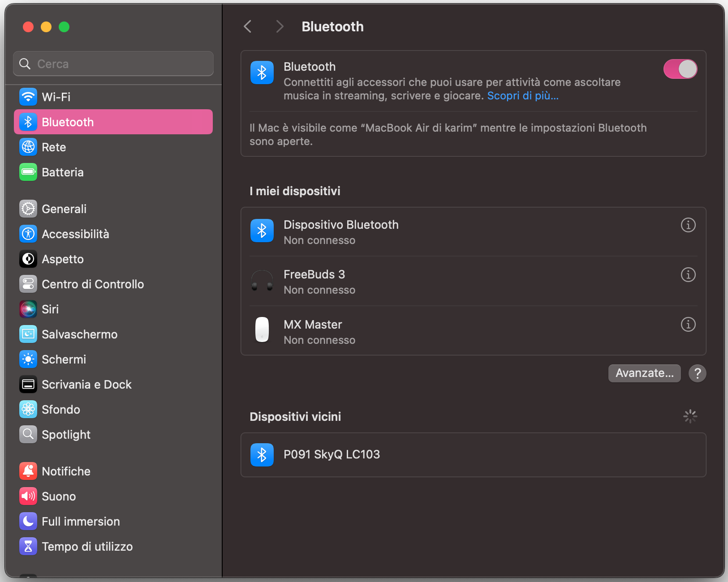Viewport: 728px width, 582px height.
Task: Click the Batteria battery icon
Action: coord(28,172)
